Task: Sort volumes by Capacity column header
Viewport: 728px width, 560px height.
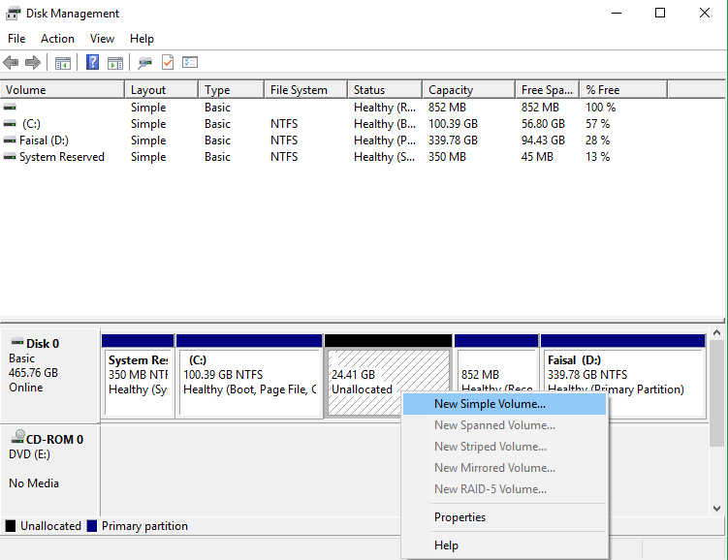Action: tap(467, 90)
